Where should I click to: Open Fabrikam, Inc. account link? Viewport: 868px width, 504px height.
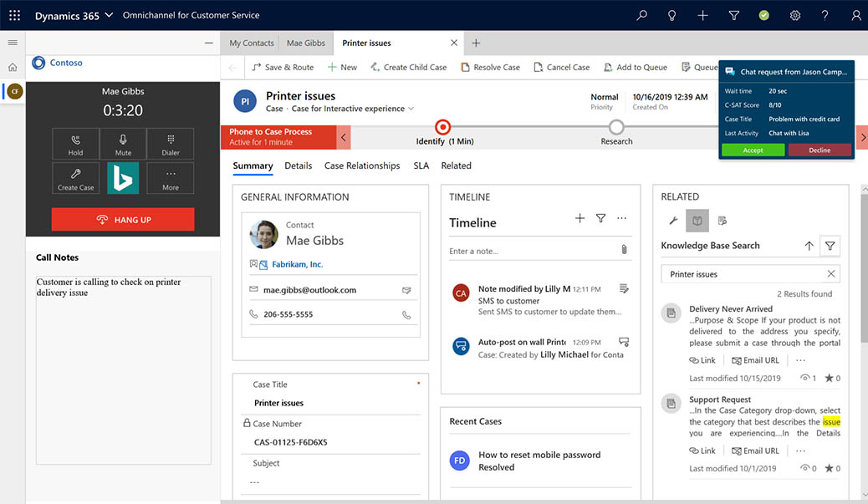point(297,264)
